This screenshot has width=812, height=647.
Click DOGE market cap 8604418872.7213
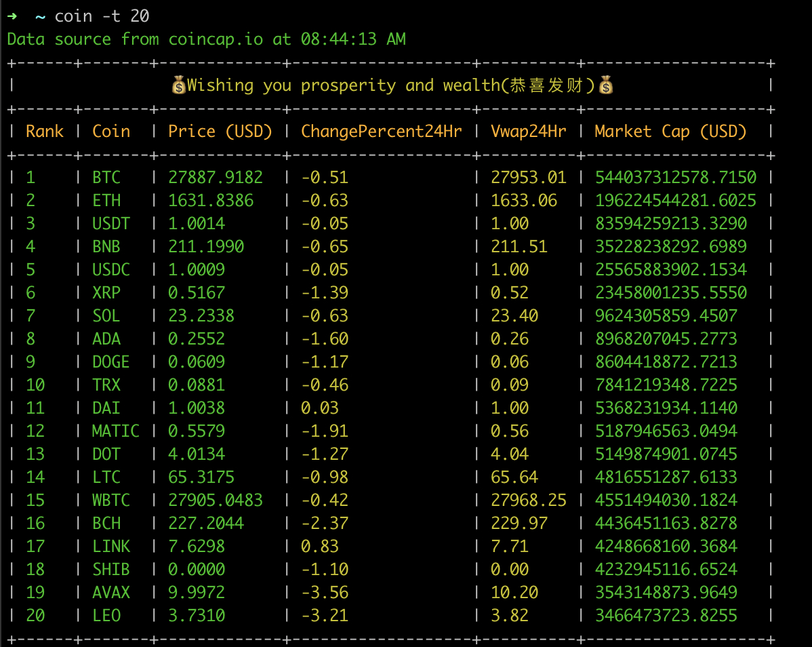[x=666, y=362]
